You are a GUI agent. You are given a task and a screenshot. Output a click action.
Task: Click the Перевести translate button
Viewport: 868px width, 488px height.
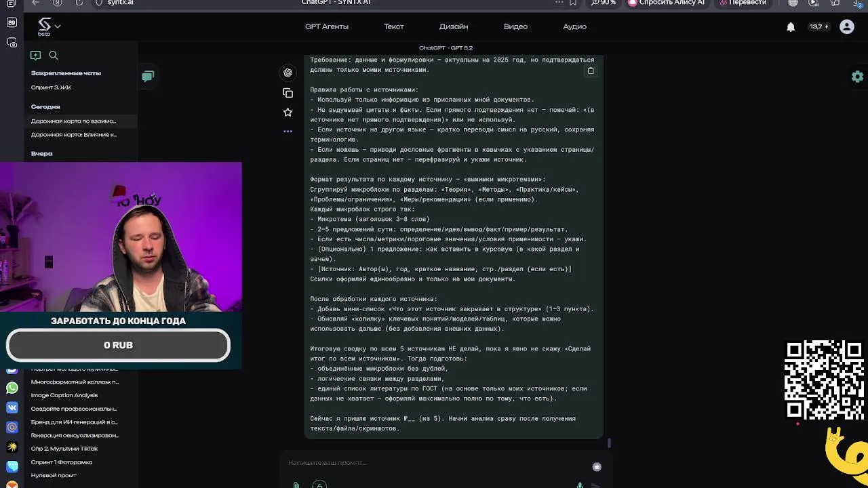[x=743, y=3]
